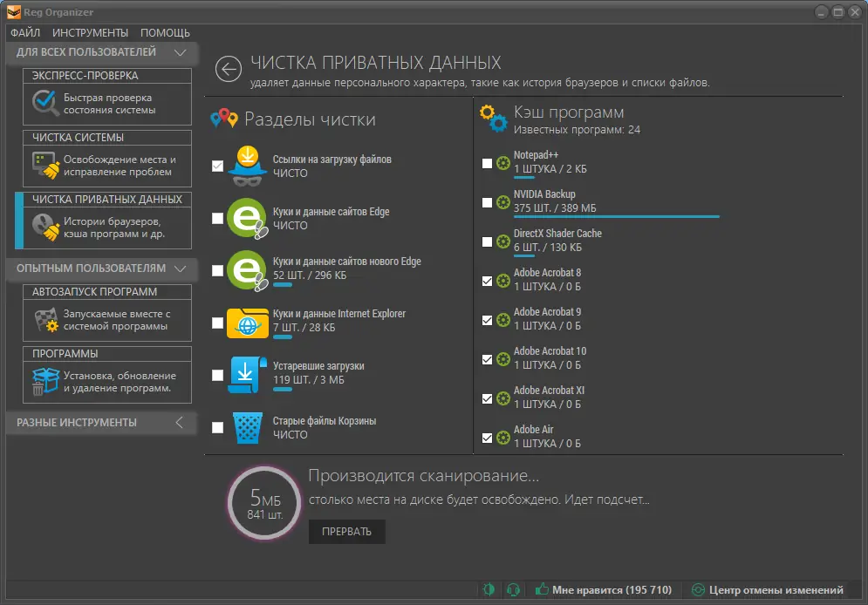Viewport: 868px width, 605px height.
Task: Click the Производится сканирование status text
Action: pyautogui.click(x=423, y=476)
